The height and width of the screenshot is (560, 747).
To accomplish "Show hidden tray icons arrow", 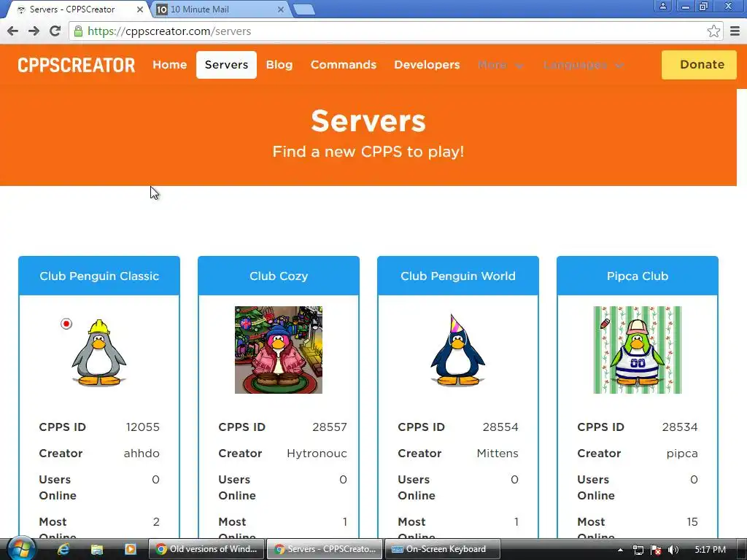I will point(620,550).
